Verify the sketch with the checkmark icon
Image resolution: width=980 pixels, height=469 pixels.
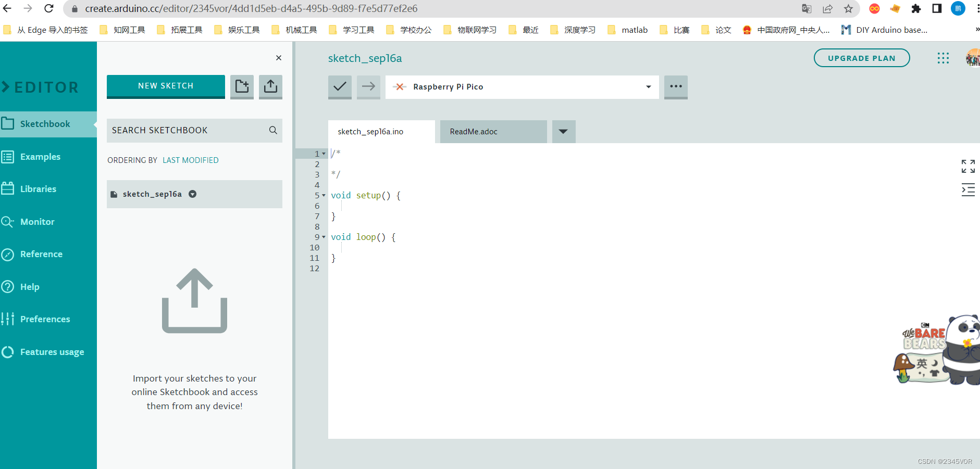[340, 87]
